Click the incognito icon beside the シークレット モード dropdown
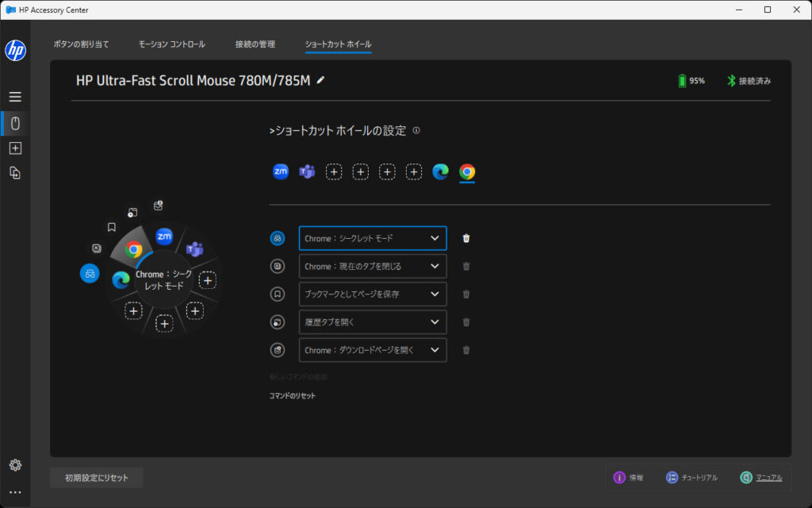812x508 pixels. tap(278, 238)
